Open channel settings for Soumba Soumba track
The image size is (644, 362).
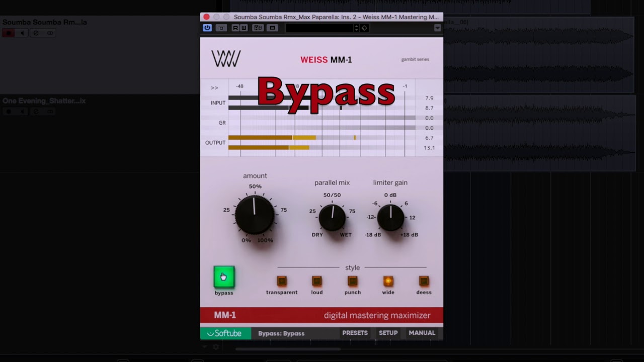(x=36, y=33)
